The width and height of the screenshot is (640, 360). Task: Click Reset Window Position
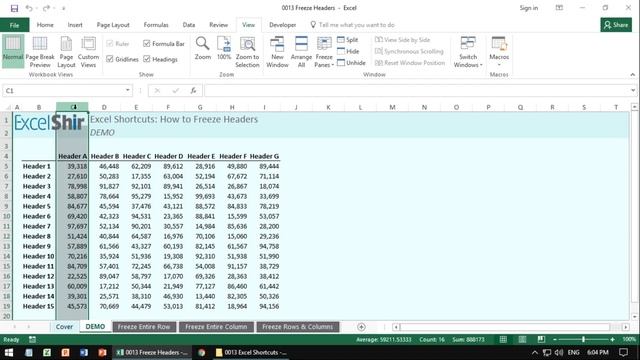point(410,62)
